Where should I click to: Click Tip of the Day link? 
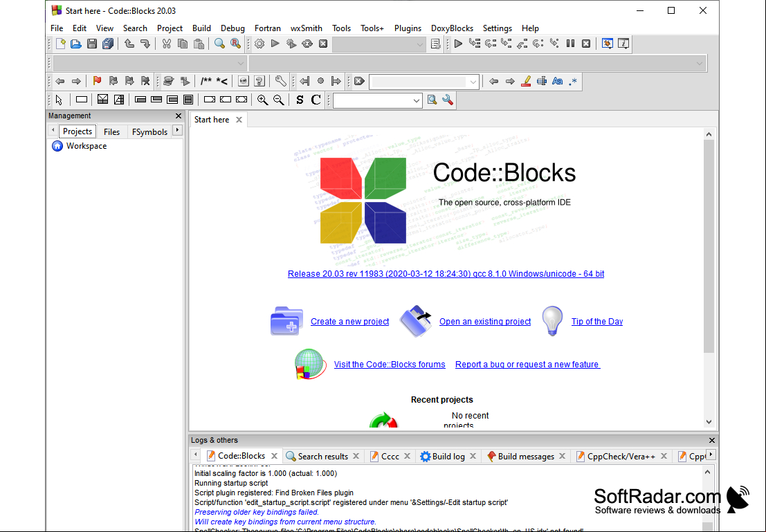[x=597, y=322]
